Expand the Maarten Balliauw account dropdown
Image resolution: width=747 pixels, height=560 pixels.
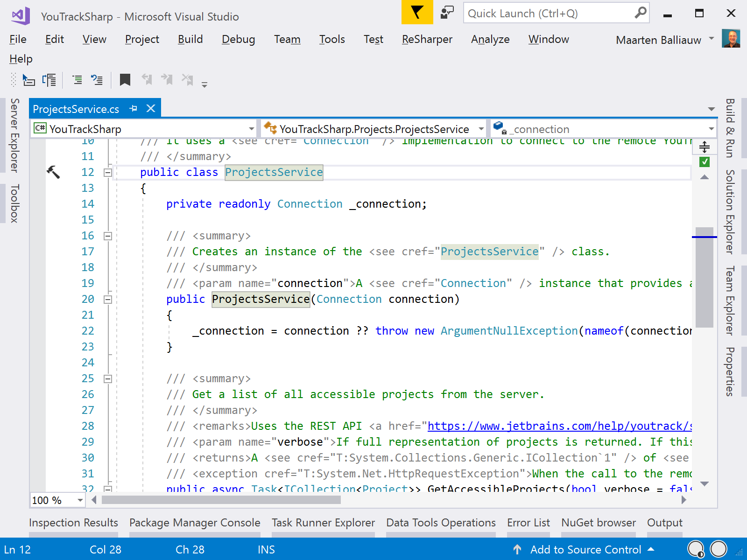click(x=712, y=38)
